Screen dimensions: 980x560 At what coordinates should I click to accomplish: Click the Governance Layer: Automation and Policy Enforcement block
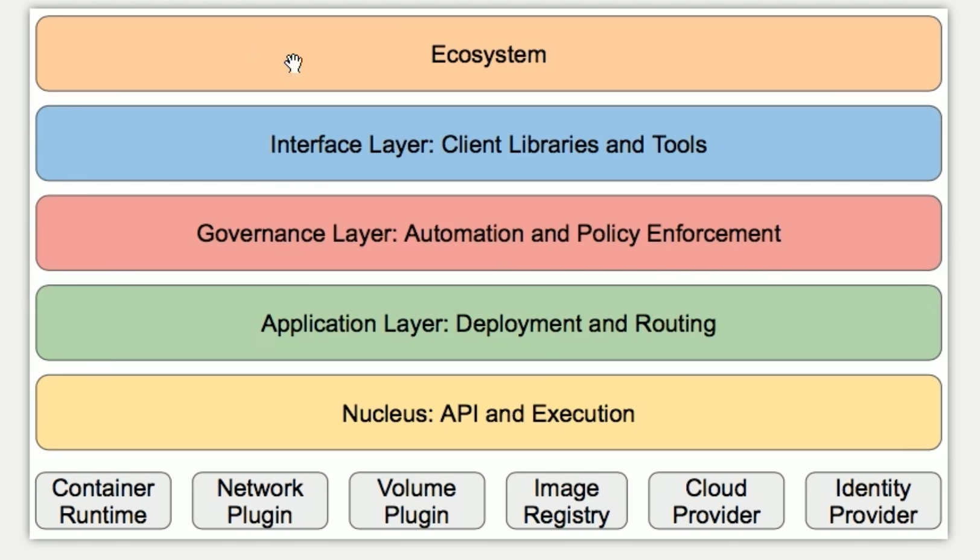tap(489, 233)
